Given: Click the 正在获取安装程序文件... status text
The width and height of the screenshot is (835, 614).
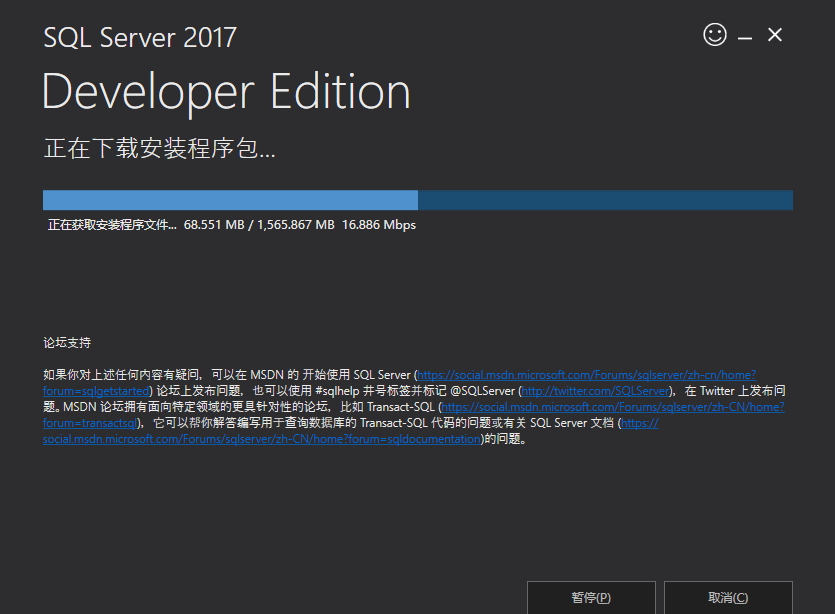Looking at the screenshot, I should (x=112, y=225).
